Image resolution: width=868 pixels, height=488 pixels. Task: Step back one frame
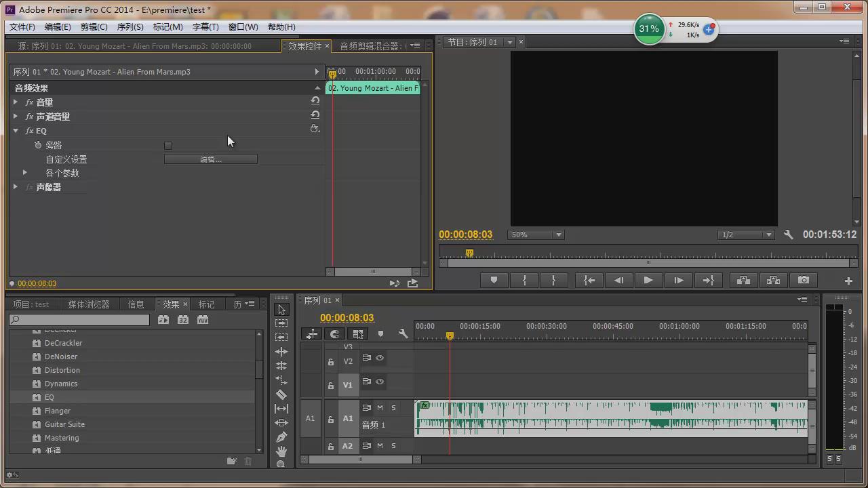(618, 280)
